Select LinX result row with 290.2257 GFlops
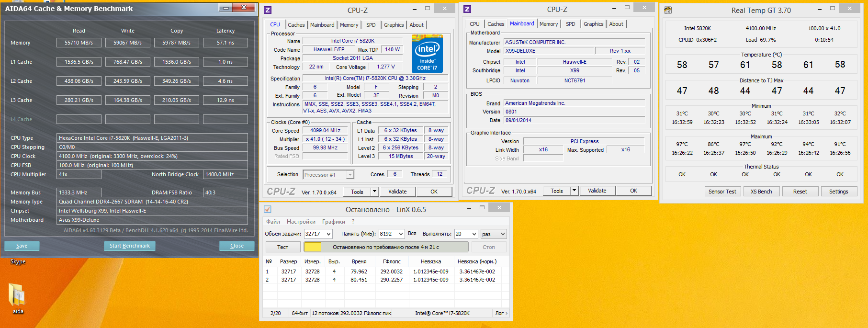 pos(386,280)
